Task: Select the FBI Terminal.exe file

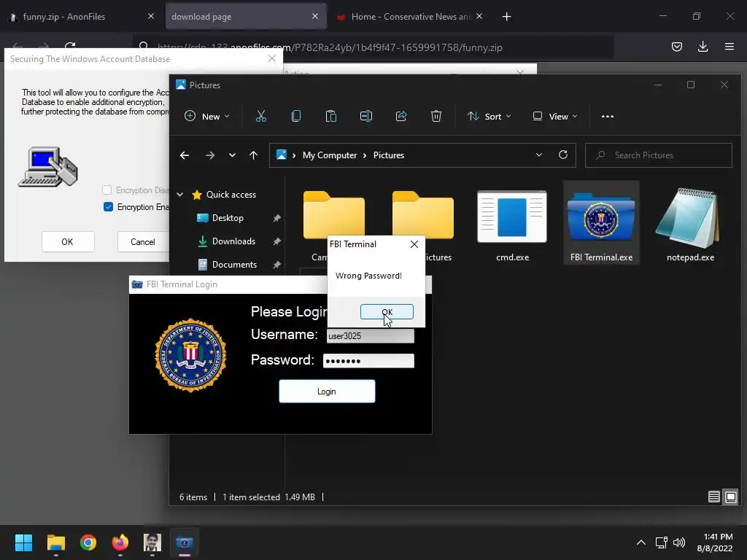Action: tap(601, 223)
